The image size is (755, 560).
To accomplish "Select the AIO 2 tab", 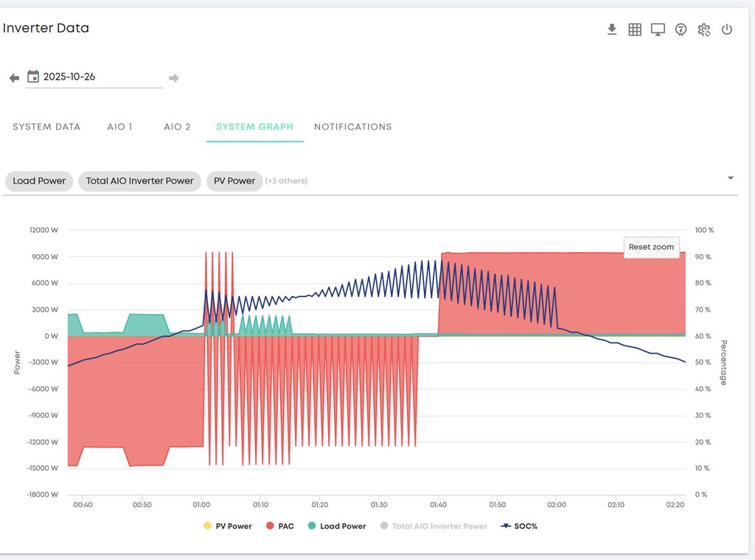I will pos(177,127).
